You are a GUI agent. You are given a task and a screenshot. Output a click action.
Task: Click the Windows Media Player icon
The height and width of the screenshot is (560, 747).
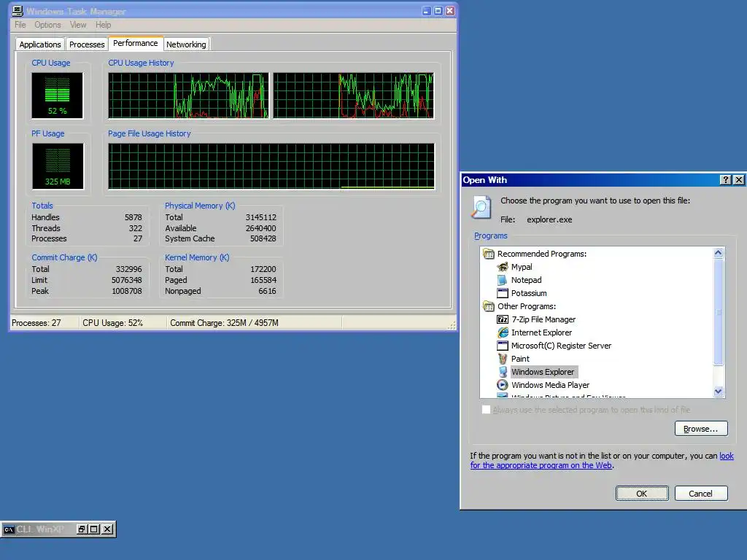tap(503, 385)
